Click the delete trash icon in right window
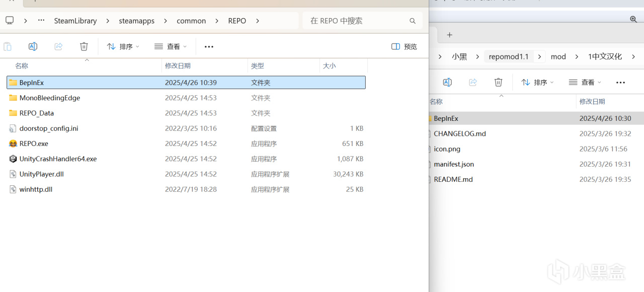644x292 pixels. click(x=498, y=82)
